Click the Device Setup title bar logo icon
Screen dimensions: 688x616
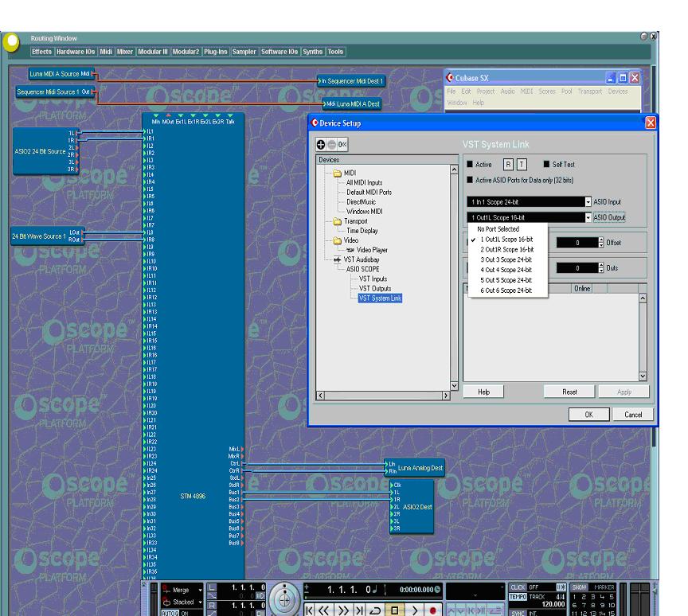(x=315, y=123)
